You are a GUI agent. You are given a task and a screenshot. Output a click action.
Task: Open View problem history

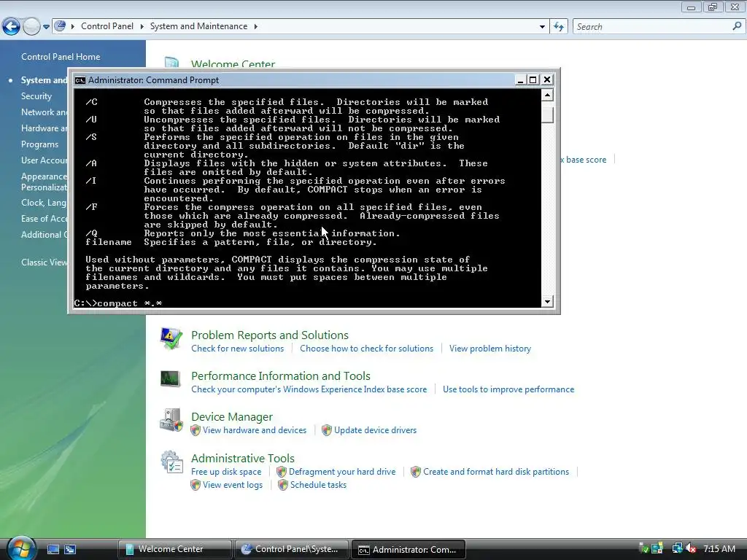489,349
